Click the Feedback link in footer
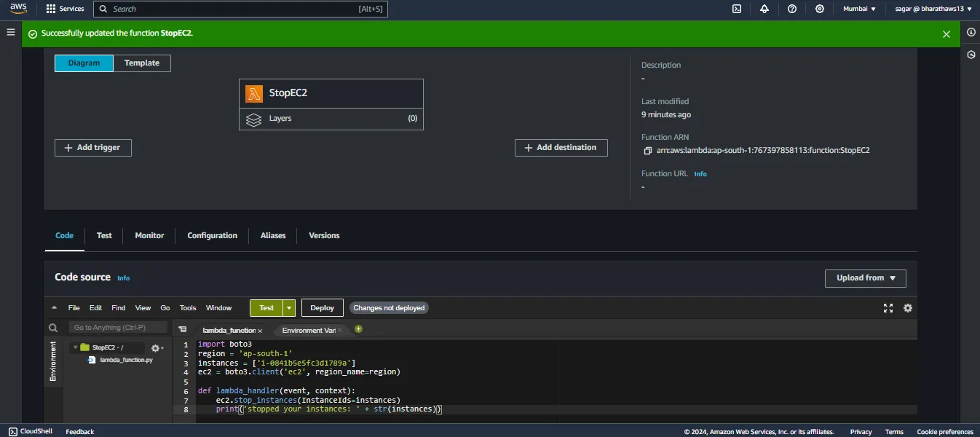The image size is (980, 437). pyautogui.click(x=80, y=432)
